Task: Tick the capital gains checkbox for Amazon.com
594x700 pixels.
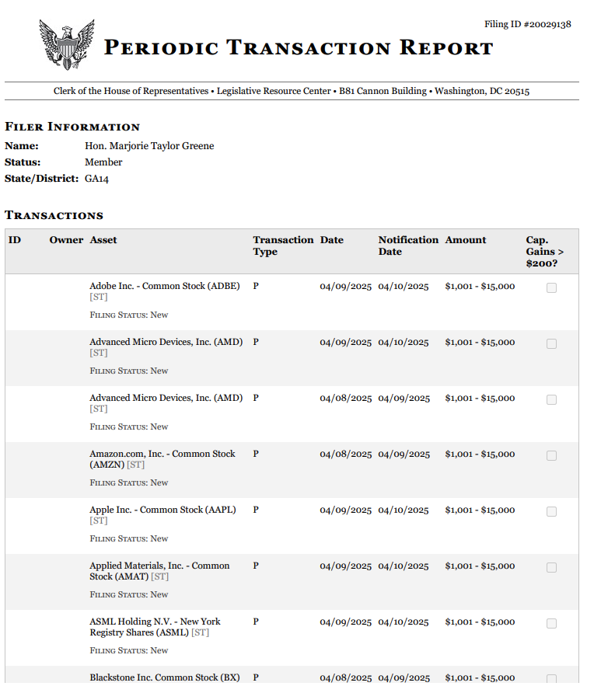Action: click(x=551, y=455)
